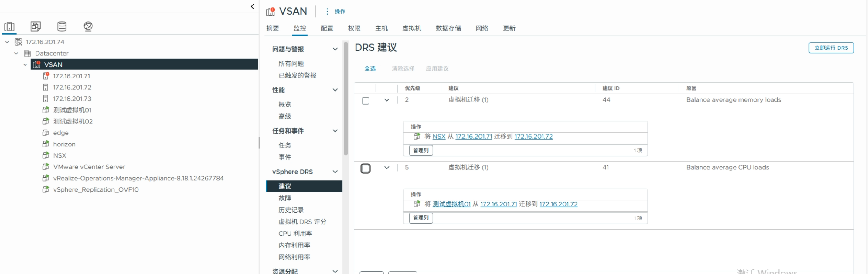868x274 pixels.
Task: Switch to the 更新 tab
Action: click(509, 28)
